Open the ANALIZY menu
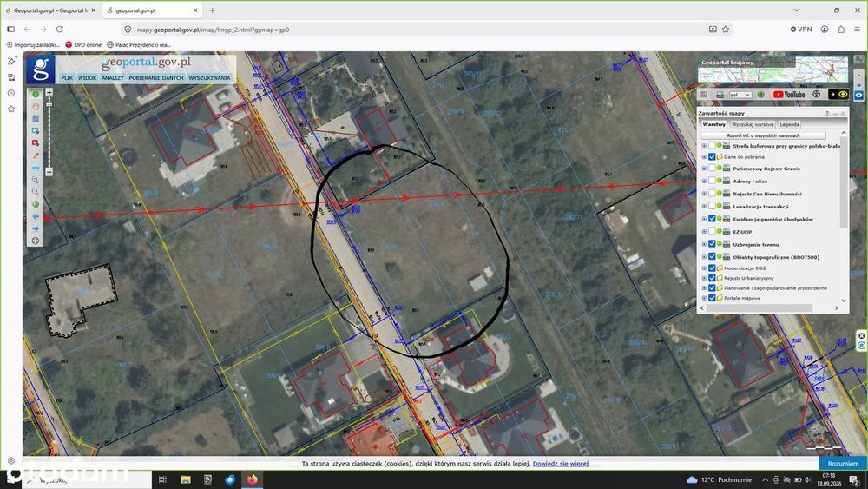The height and width of the screenshot is (489, 868). click(x=112, y=78)
